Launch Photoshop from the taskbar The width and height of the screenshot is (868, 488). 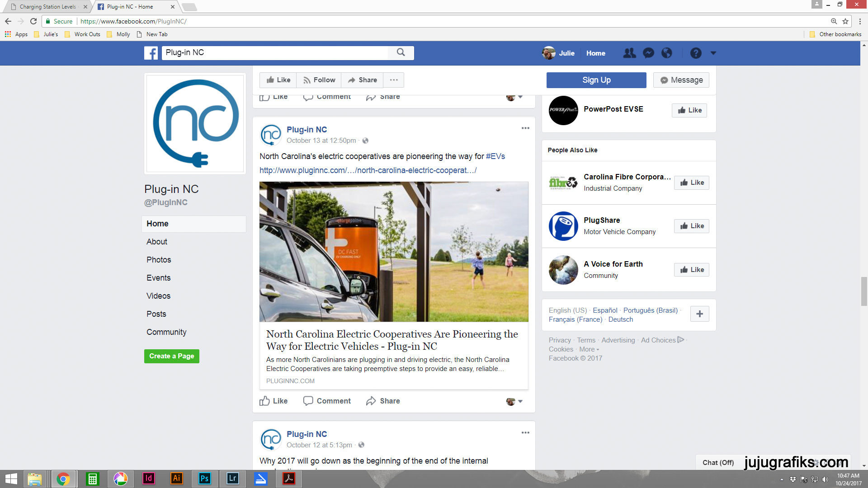(x=204, y=479)
